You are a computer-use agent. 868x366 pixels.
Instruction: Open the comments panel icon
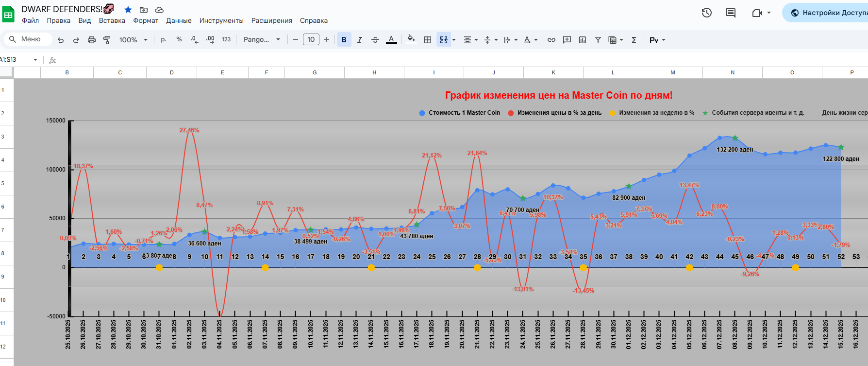731,13
